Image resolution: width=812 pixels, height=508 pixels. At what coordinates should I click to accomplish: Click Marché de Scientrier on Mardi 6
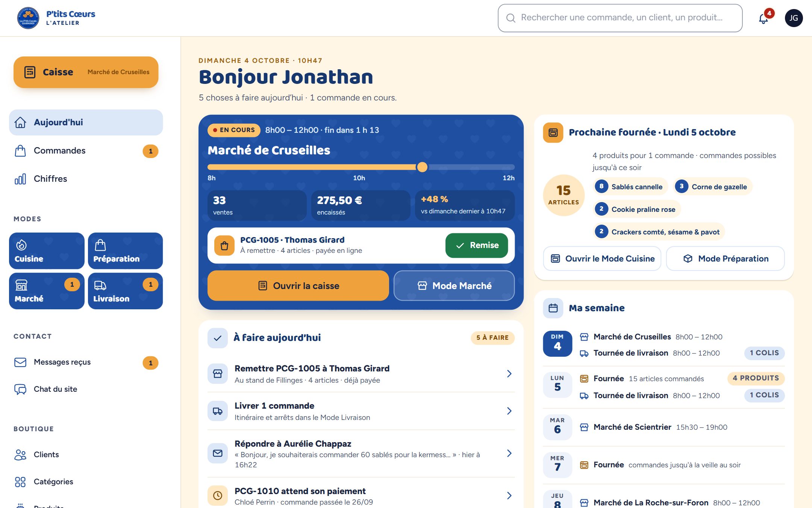coord(632,427)
